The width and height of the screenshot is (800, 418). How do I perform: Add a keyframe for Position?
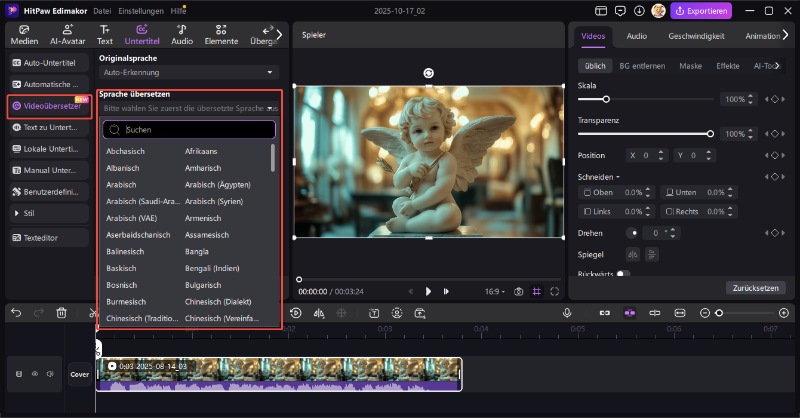774,155
